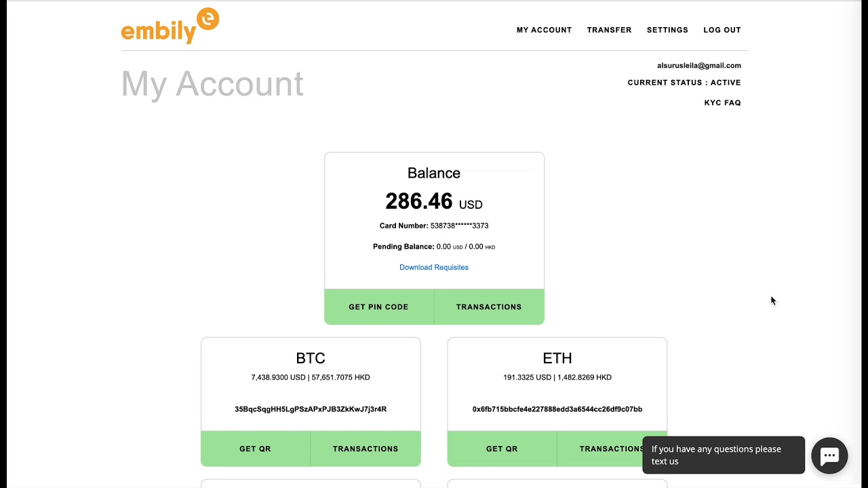This screenshot has height=488, width=868.
Task: Click the account email address
Action: point(698,66)
